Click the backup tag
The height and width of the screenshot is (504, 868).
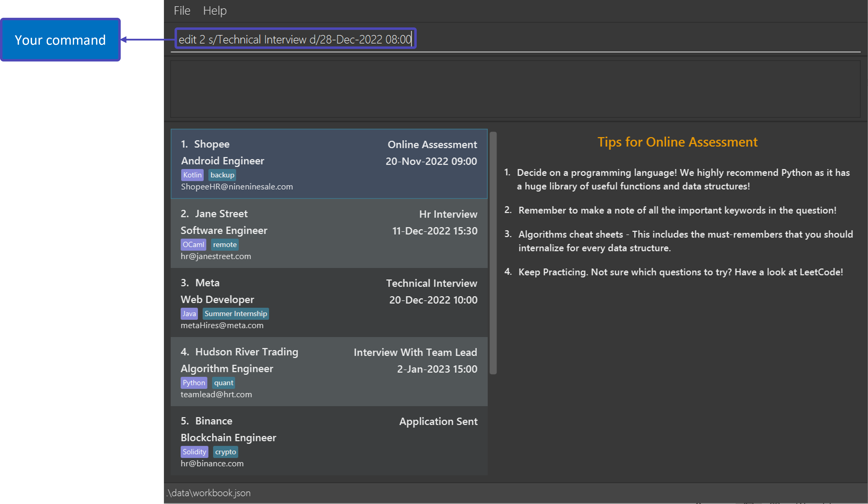point(222,175)
